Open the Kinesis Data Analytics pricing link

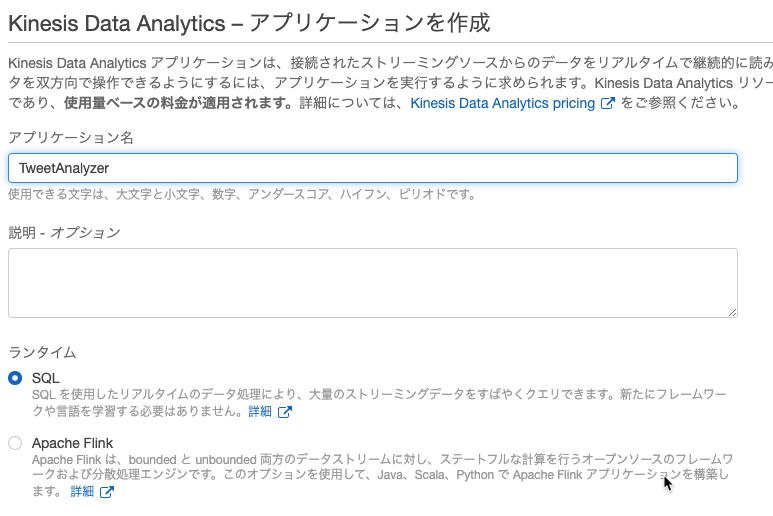[502, 103]
